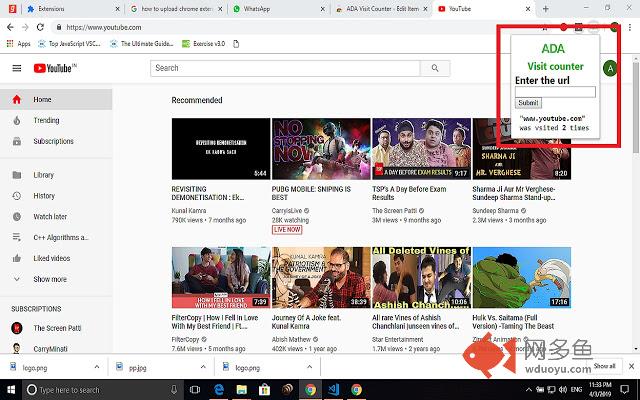Open the YouTube hamburger guide menu

(17, 68)
